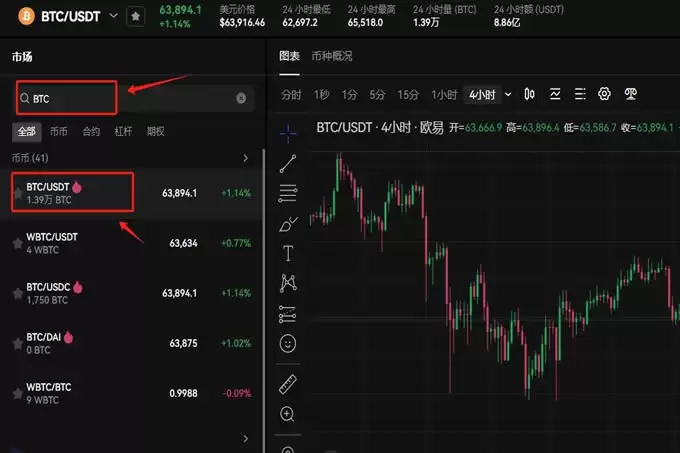Select the crosshair cursor tool
The height and width of the screenshot is (453, 680).
(288, 131)
